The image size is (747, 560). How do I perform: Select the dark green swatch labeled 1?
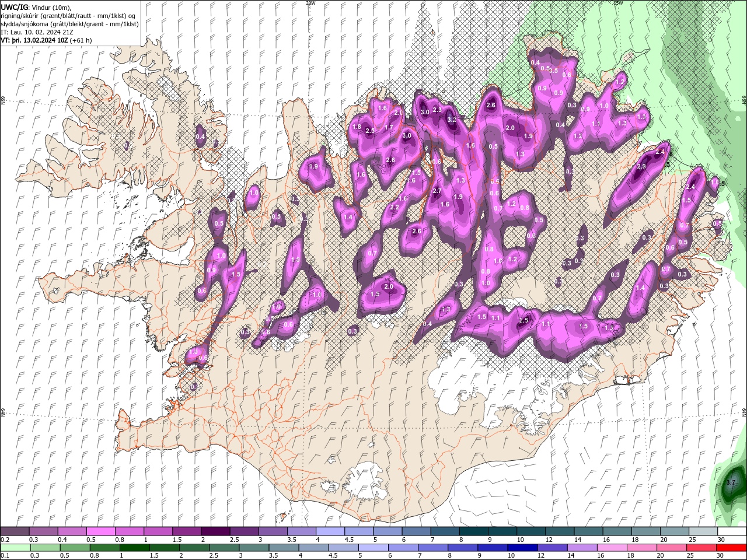point(134,548)
